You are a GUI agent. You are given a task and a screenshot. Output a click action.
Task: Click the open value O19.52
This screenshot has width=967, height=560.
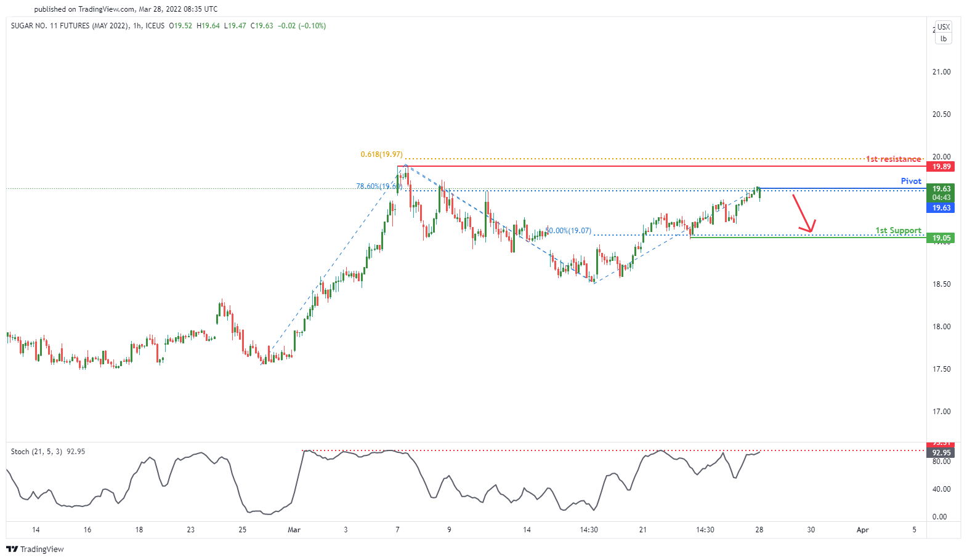pyautogui.click(x=181, y=26)
